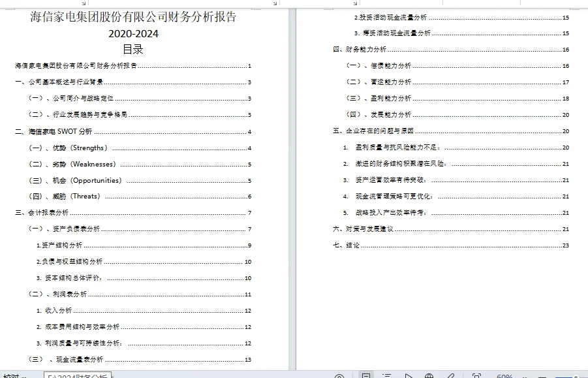Open TOC entry 发展能力分析
The height and width of the screenshot is (378, 588).
point(457,114)
